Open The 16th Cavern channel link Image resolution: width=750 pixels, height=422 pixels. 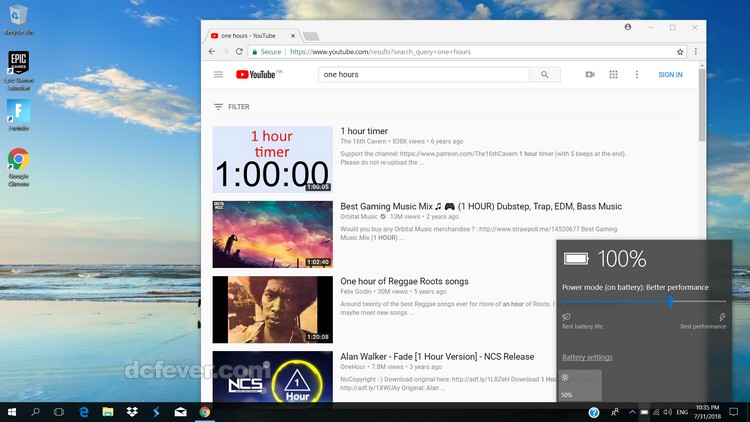[363, 142]
